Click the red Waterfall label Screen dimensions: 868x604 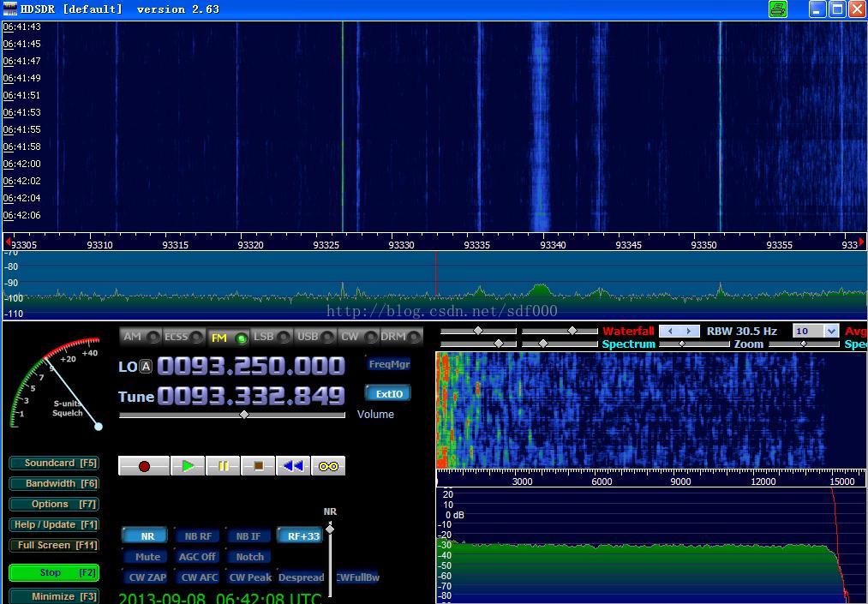click(x=628, y=331)
